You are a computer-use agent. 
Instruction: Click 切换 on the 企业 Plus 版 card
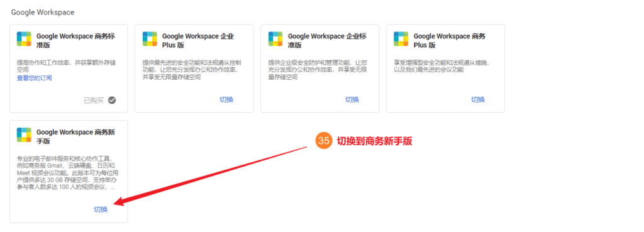point(226,99)
